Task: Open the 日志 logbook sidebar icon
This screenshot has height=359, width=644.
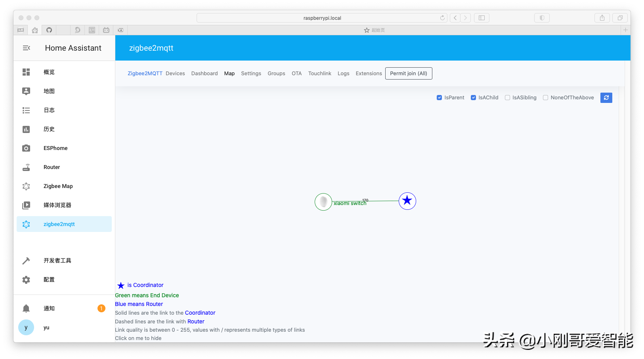Action: pyautogui.click(x=26, y=110)
